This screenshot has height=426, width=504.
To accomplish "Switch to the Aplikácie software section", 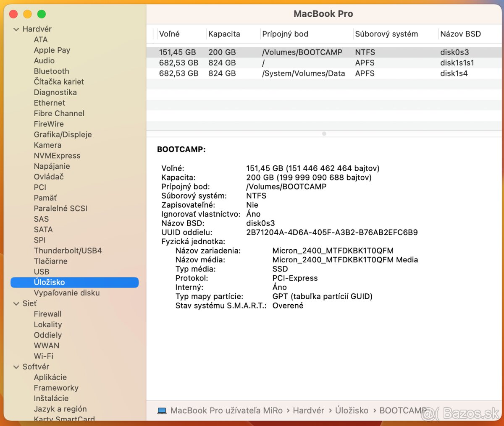I will [x=50, y=377].
